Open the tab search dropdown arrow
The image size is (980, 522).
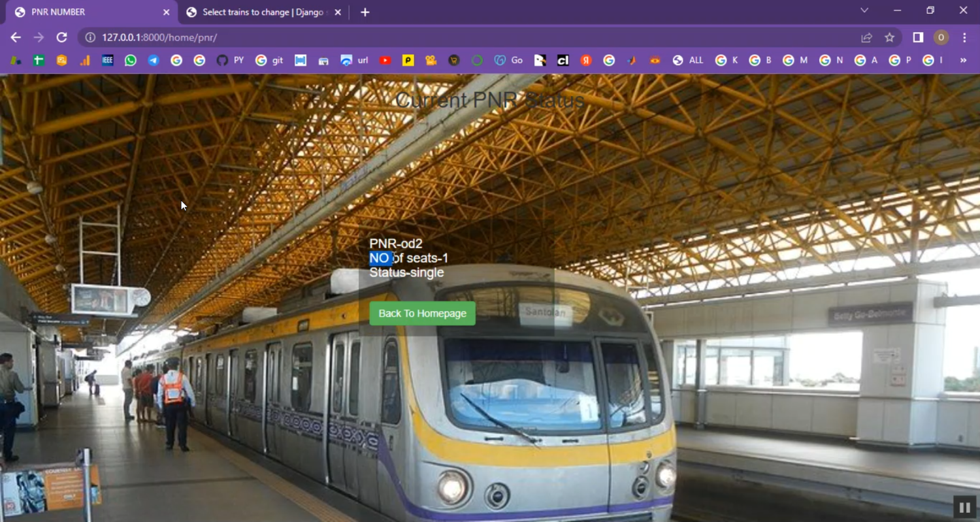(864, 10)
